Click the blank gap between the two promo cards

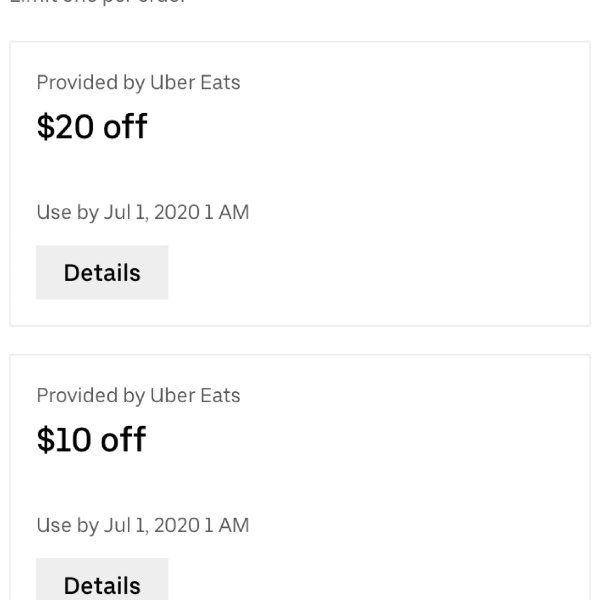[x=300, y=341]
